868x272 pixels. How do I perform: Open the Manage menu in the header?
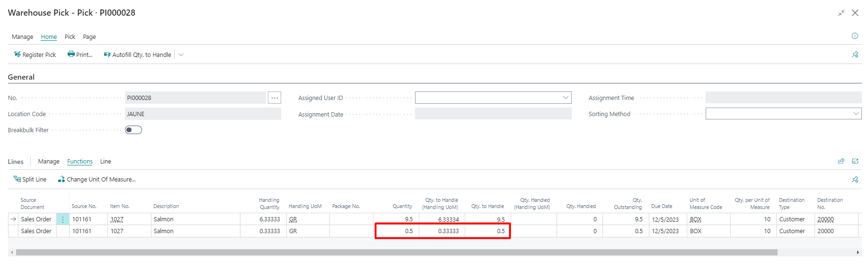(x=22, y=36)
